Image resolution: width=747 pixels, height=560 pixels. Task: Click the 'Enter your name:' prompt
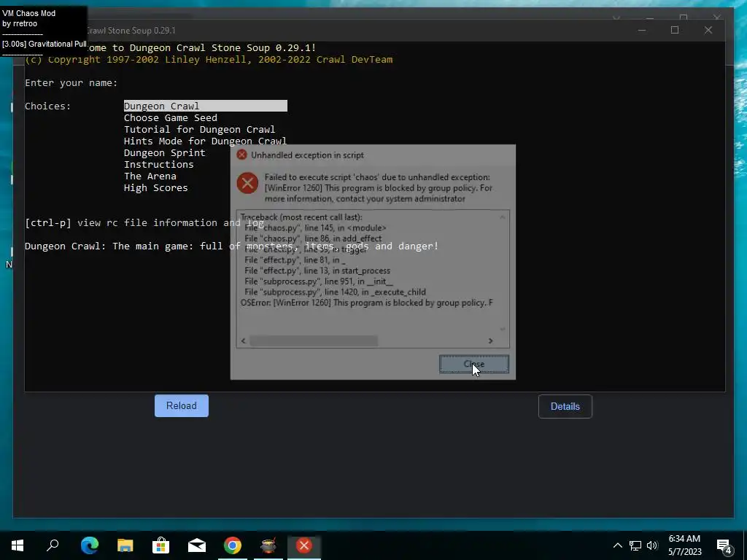(71, 83)
